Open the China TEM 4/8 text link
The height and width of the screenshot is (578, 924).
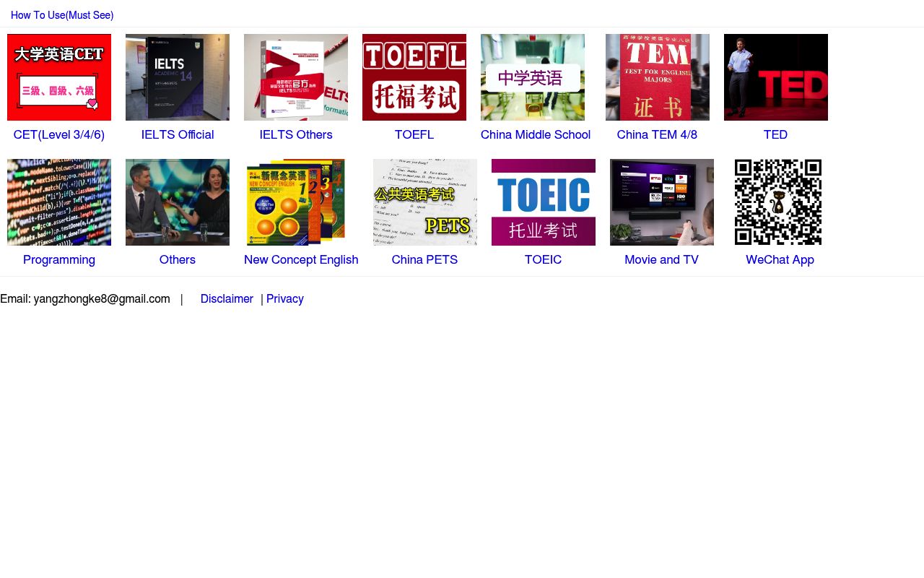(x=658, y=134)
